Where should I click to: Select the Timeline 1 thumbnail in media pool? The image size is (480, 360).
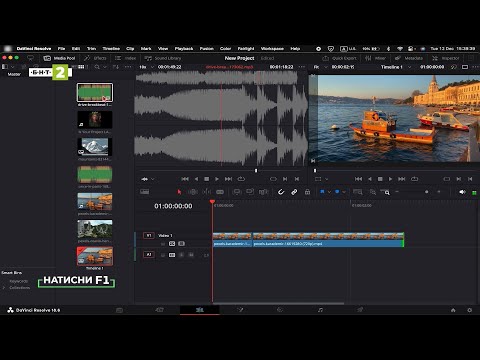point(95,256)
